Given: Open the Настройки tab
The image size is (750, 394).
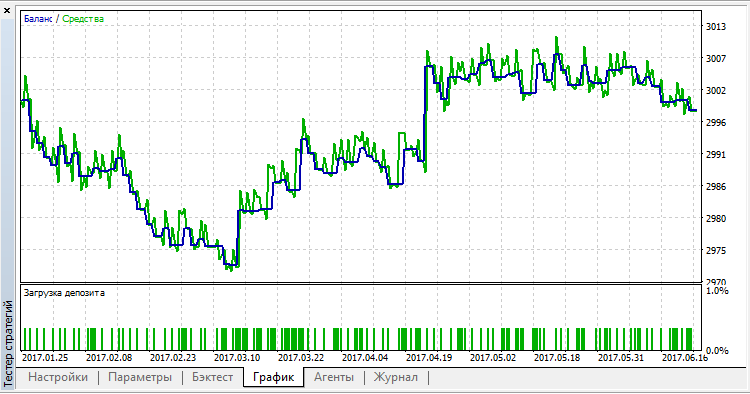Looking at the screenshot, I should [58, 377].
